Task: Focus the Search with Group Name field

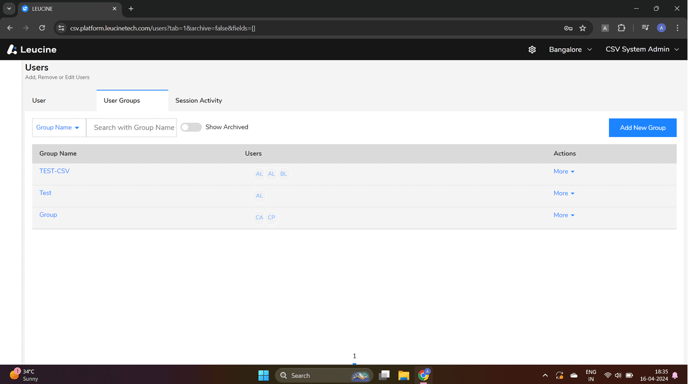Action: (132, 128)
